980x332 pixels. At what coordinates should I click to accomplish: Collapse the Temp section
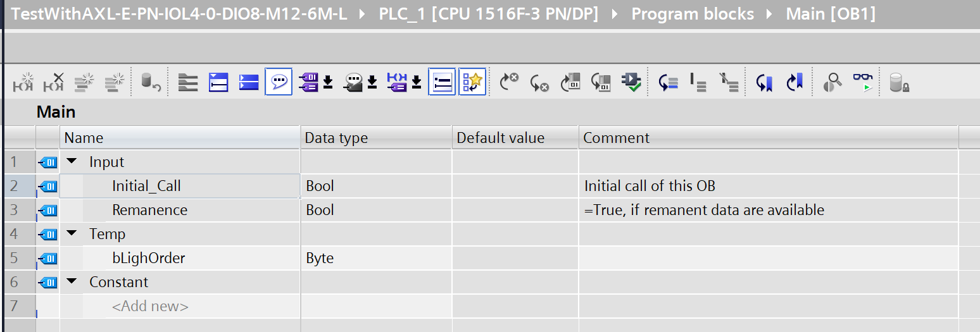click(70, 234)
